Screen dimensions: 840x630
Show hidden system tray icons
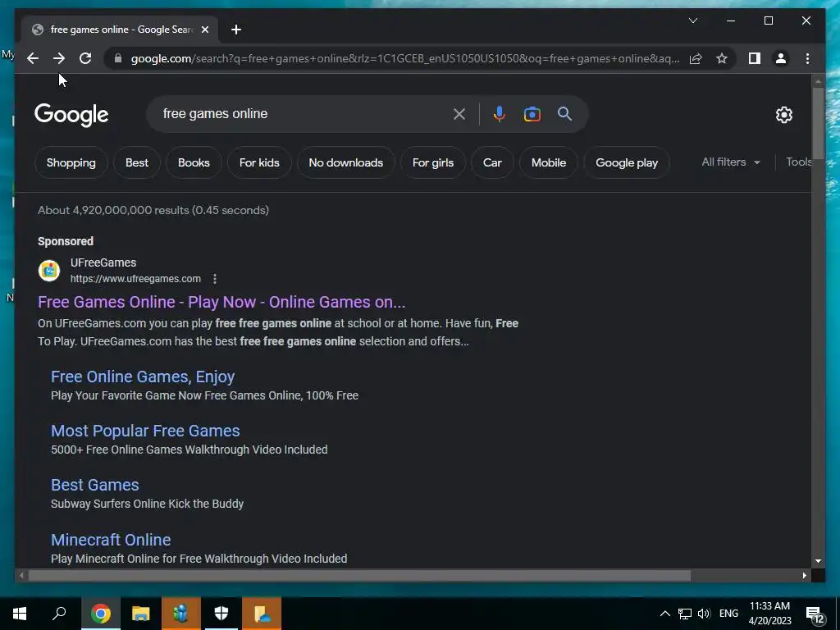[664, 614]
